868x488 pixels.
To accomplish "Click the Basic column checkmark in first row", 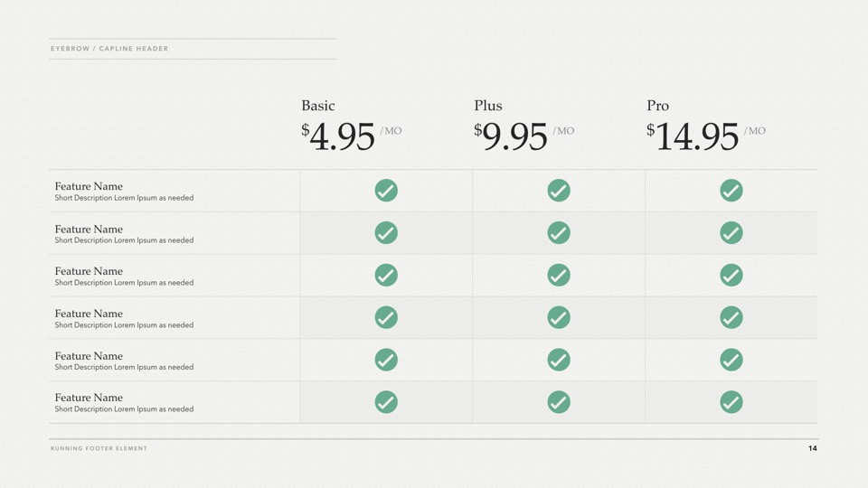I will tap(386, 191).
